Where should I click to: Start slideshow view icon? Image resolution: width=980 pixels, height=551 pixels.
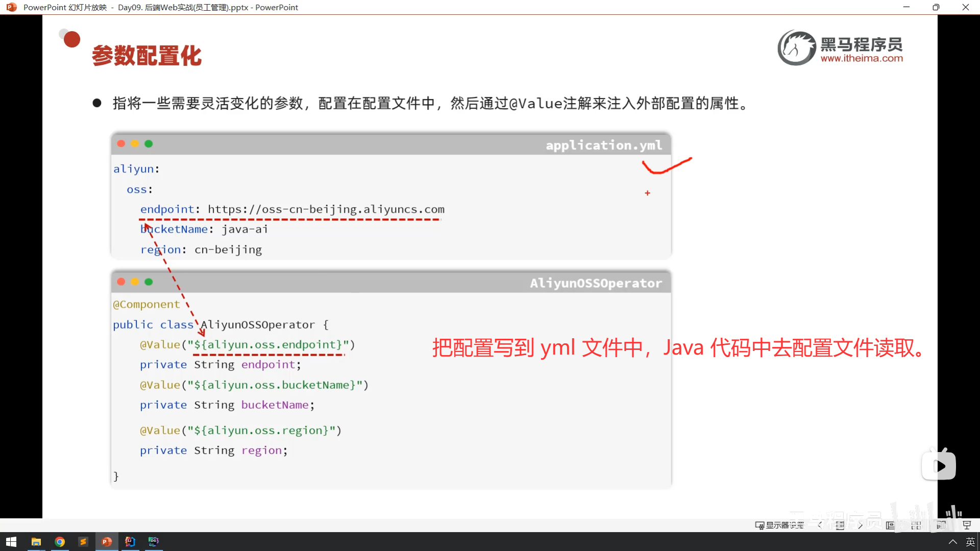966,525
